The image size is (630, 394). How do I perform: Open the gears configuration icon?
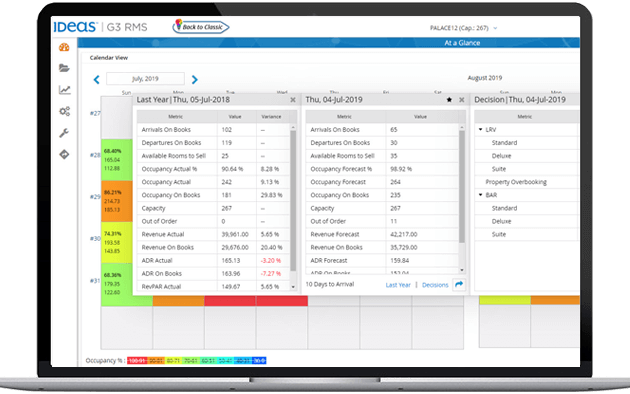click(x=64, y=111)
